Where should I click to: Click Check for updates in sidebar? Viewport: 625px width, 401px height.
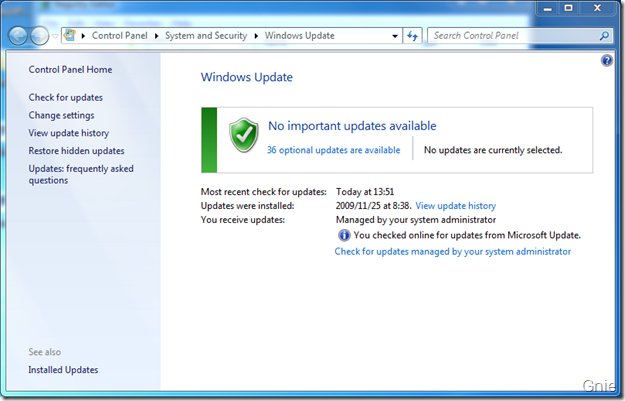point(65,98)
